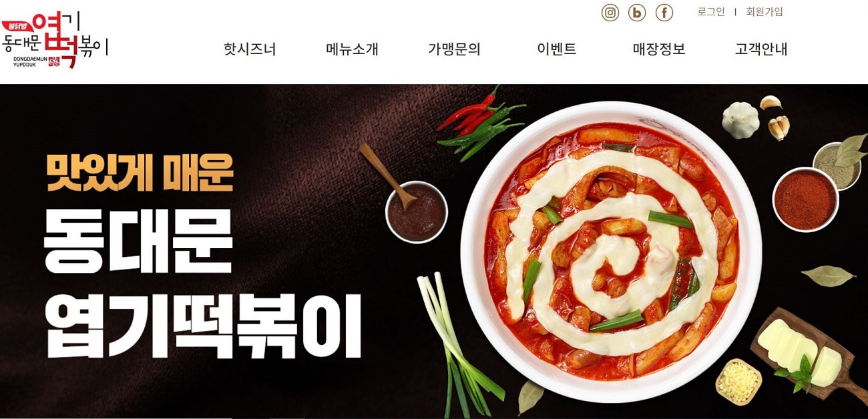Open the 이벤트 menu

click(557, 49)
